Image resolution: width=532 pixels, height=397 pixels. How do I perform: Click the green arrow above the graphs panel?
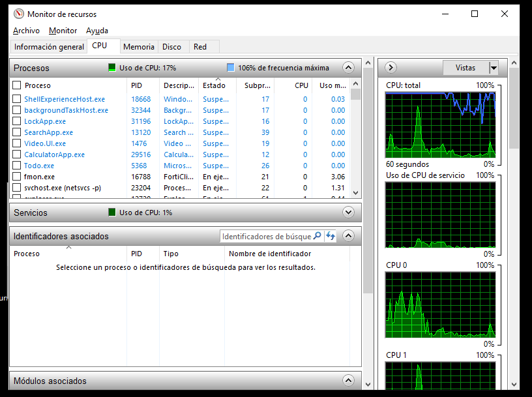390,67
